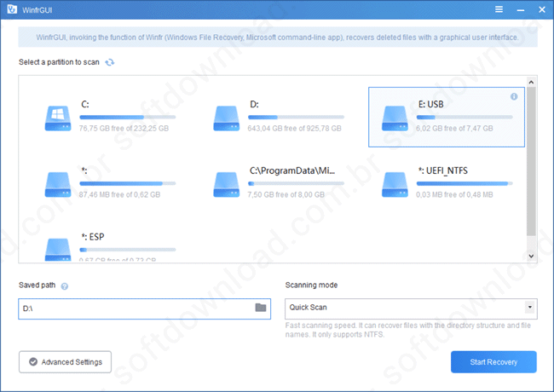The height and width of the screenshot is (392, 554).
Task: Click the "*: UEFI_NTFS" label
Action: click(442, 171)
